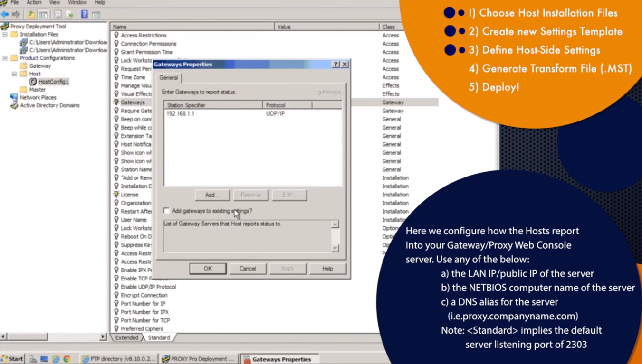
Task: Select the Active Directory Domains icon
Action: [13, 105]
